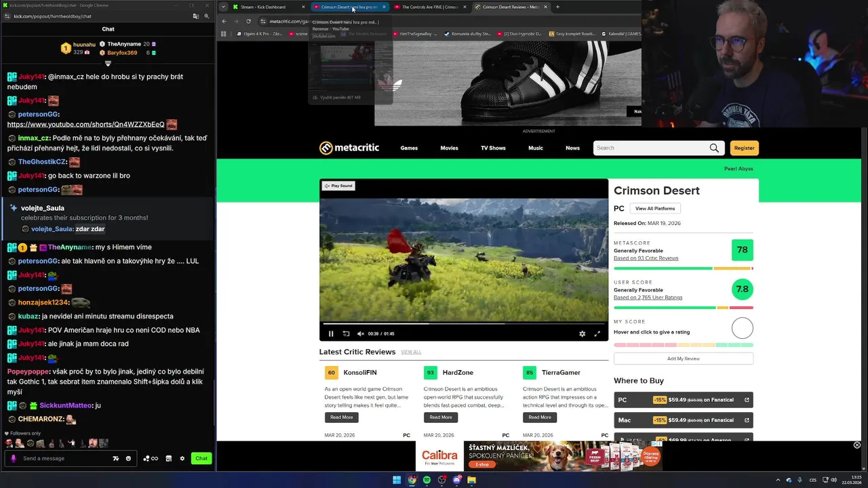Viewport: 868px width, 488px height.
Task: Seek on the trailer progress bar
Action: [x=464, y=324]
